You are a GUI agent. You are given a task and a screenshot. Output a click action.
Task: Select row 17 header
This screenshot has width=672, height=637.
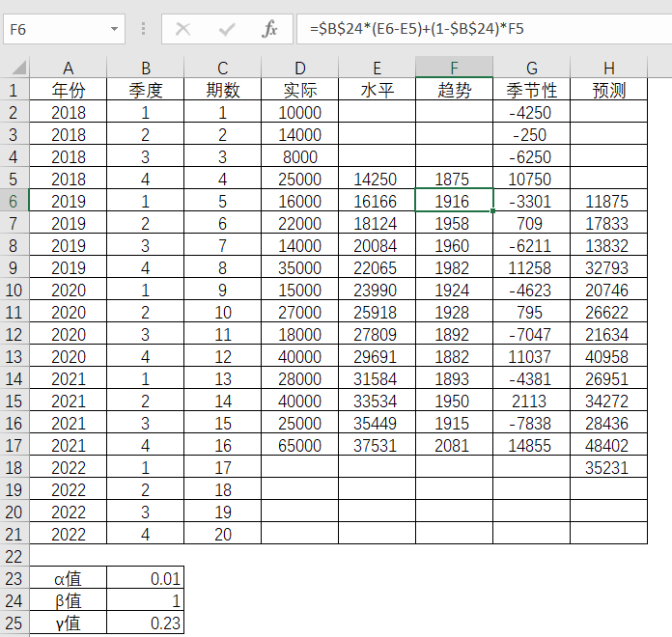pyautogui.click(x=14, y=446)
